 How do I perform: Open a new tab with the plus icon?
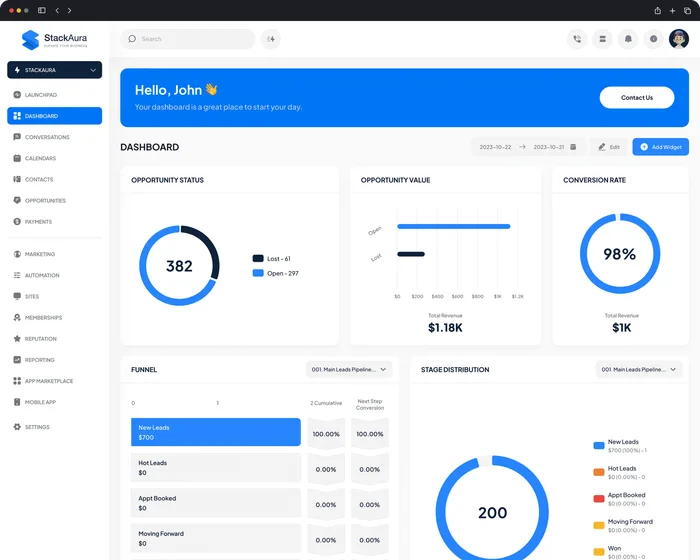tap(672, 10)
